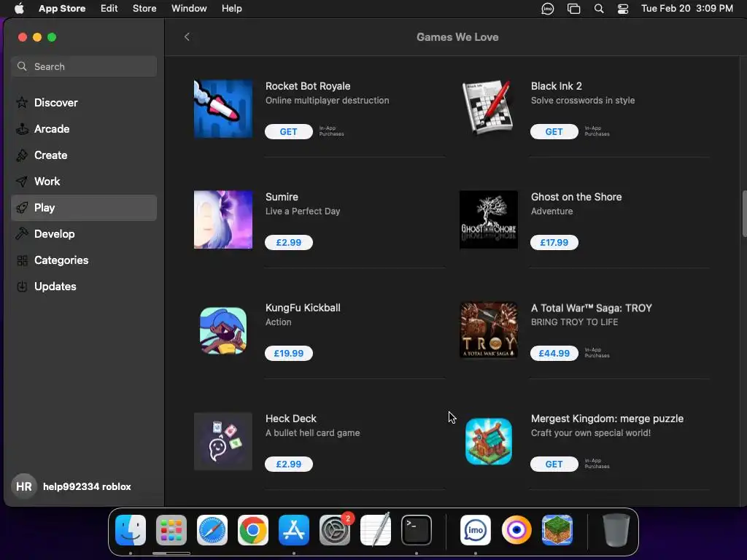747x560 pixels.
Task: Open KungFu Kickball app icon
Action: [223, 330]
